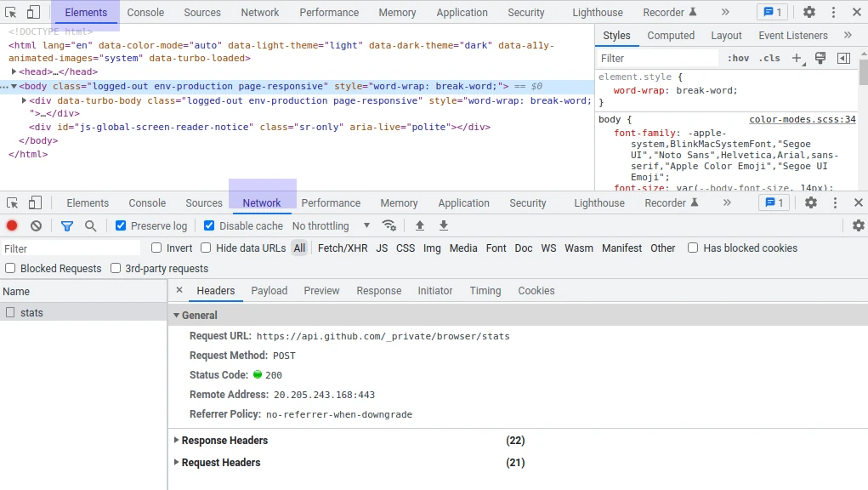868x490 pixels.
Task: Open the network search magnifier
Action: point(90,225)
